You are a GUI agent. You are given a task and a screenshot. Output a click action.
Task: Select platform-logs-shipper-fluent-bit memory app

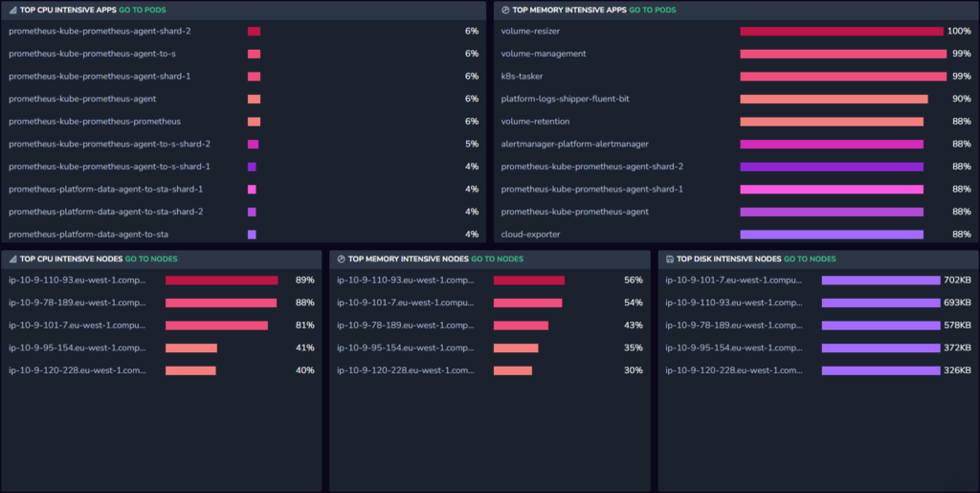click(x=565, y=99)
